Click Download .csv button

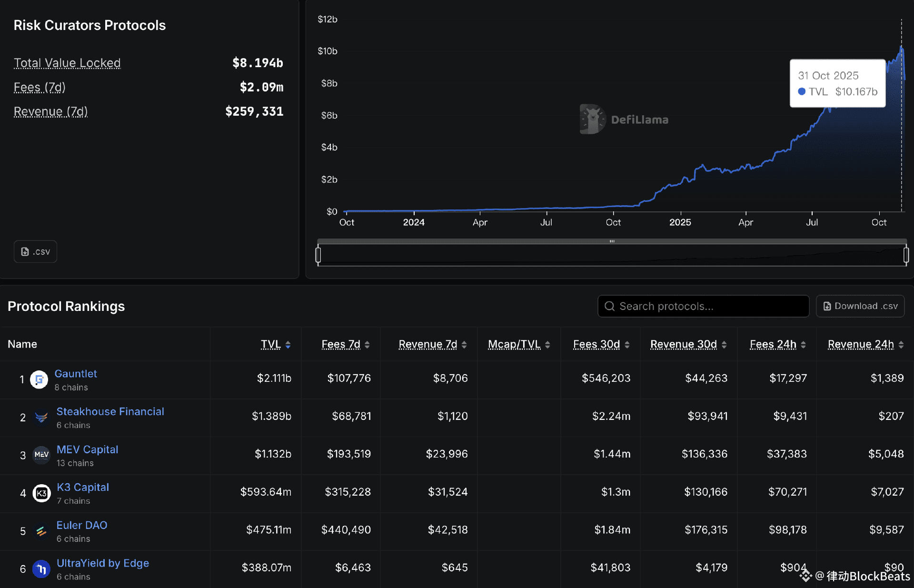(860, 306)
